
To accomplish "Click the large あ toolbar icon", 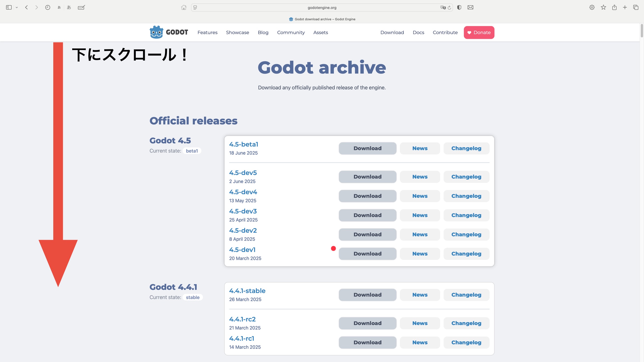I will (x=69, y=8).
